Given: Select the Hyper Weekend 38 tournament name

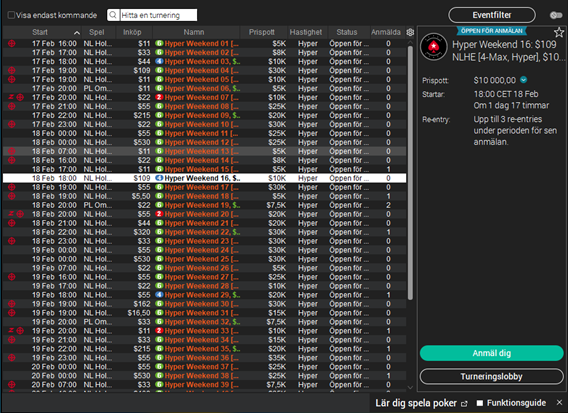Looking at the screenshot, I should 201,376.
